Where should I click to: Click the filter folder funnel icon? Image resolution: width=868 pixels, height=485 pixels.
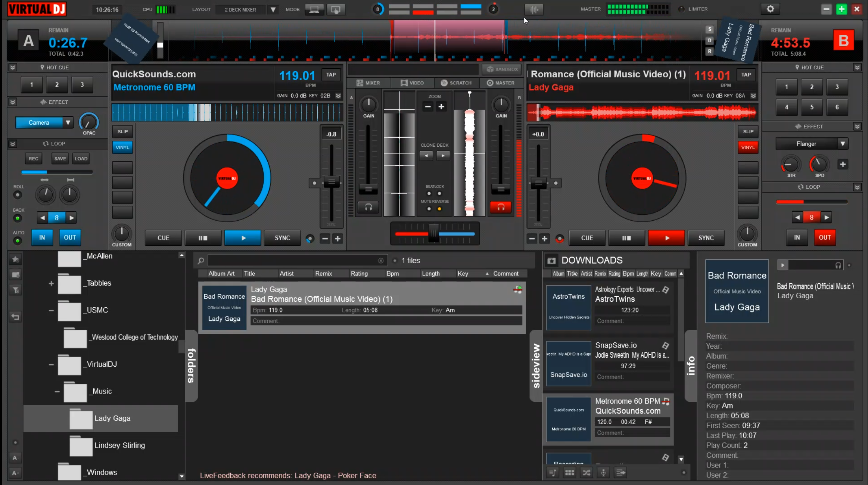(15, 290)
